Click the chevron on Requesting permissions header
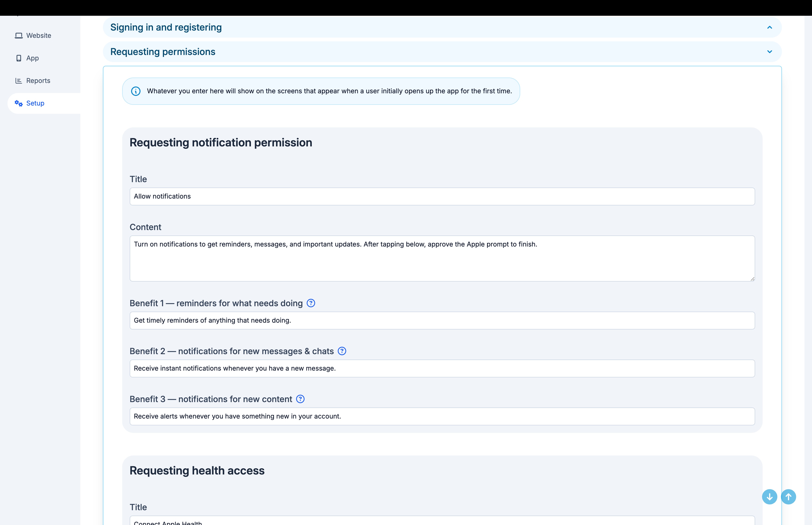Screen dimensions: 812x525 [x=769, y=51]
